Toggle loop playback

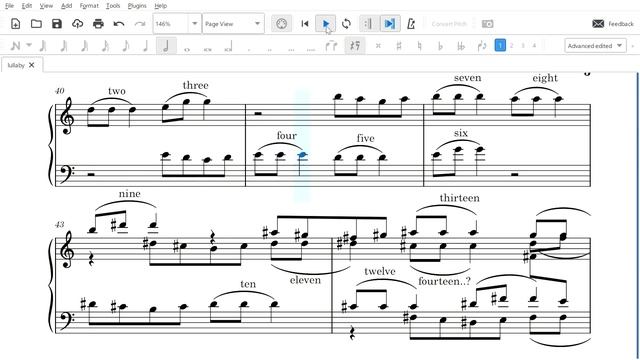(x=346, y=24)
